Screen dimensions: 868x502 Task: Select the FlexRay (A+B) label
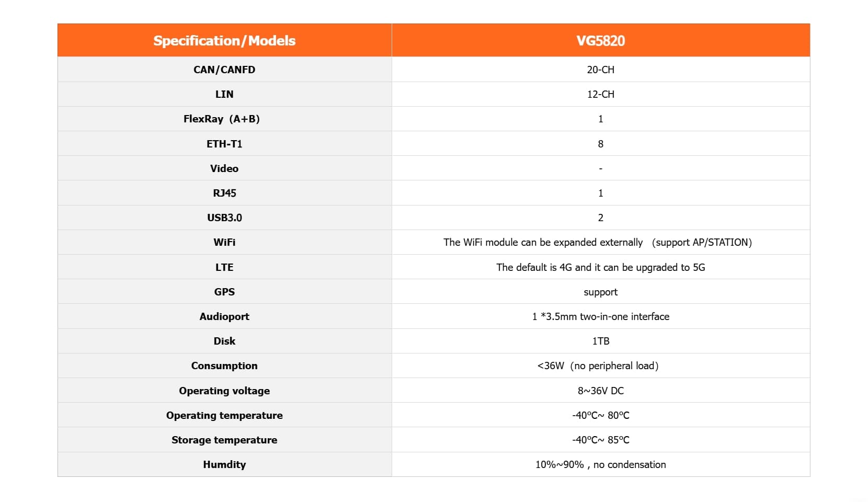222,119
